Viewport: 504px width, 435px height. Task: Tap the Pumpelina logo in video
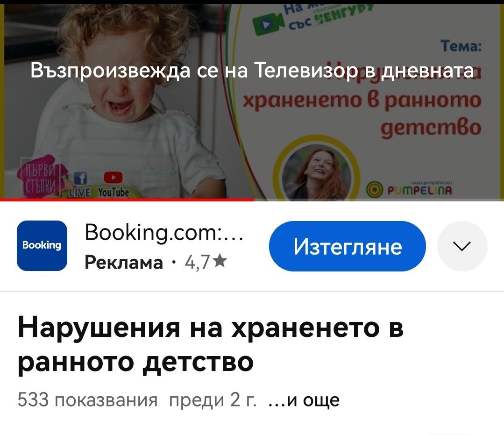click(x=409, y=189)
